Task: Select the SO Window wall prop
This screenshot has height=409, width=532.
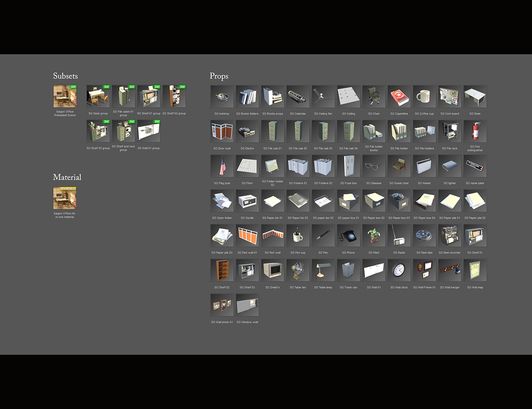Action: [247, 305]
